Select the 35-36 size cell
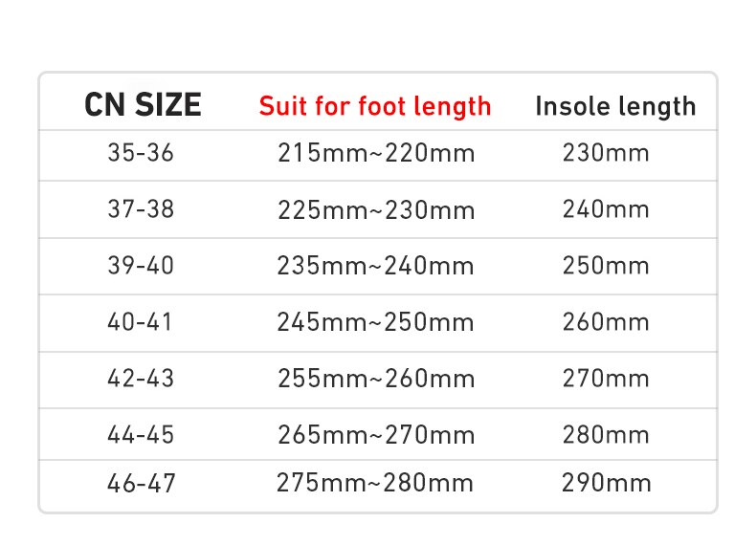756x545 pixels. pyautogui.click(x=141, y=153)
